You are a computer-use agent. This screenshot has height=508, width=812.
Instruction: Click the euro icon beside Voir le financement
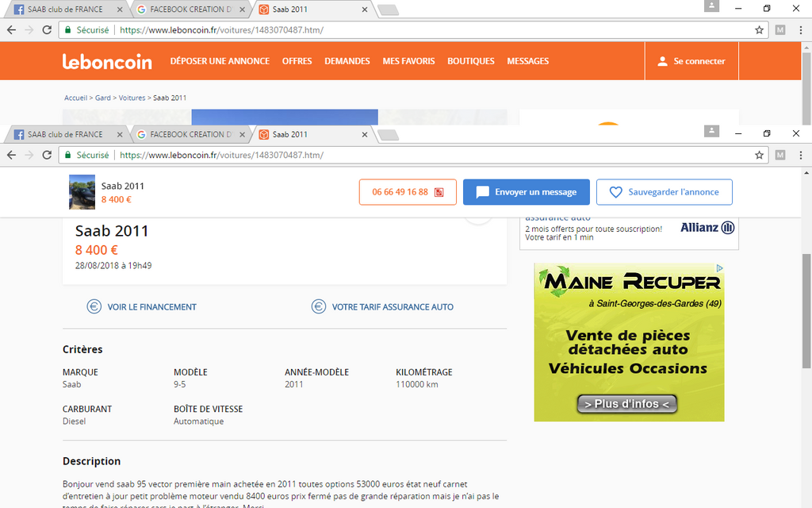click(x=94, y=306)
